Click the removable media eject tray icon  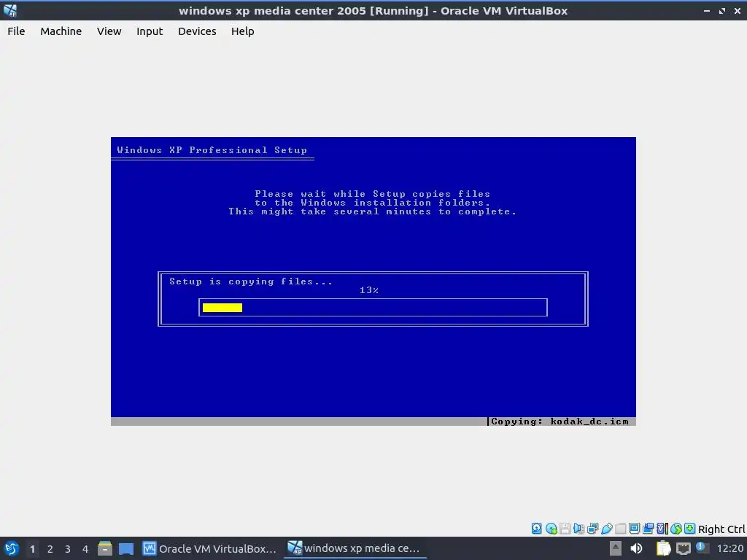click(x=616, y=548)
